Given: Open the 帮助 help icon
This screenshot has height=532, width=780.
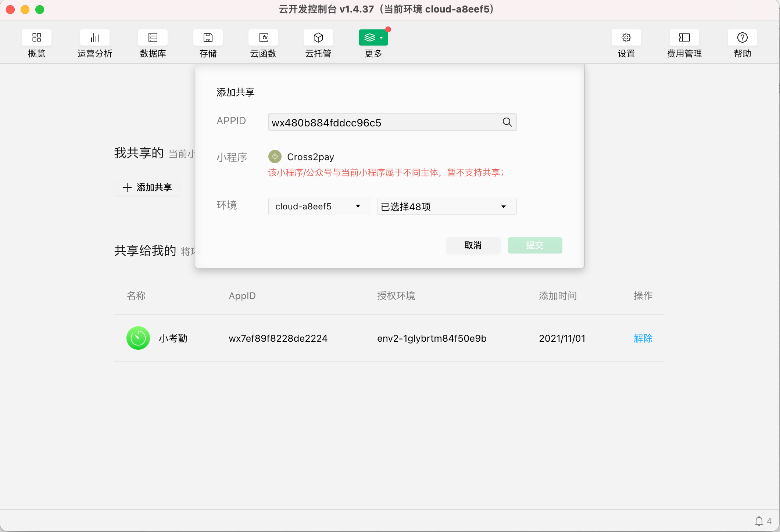Looking at the screenshot, I should (742, 37).
